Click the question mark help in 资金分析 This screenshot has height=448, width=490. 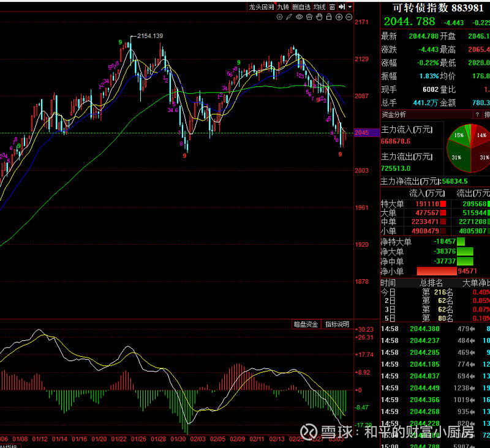pyautogui.click(x=477, y=114)
